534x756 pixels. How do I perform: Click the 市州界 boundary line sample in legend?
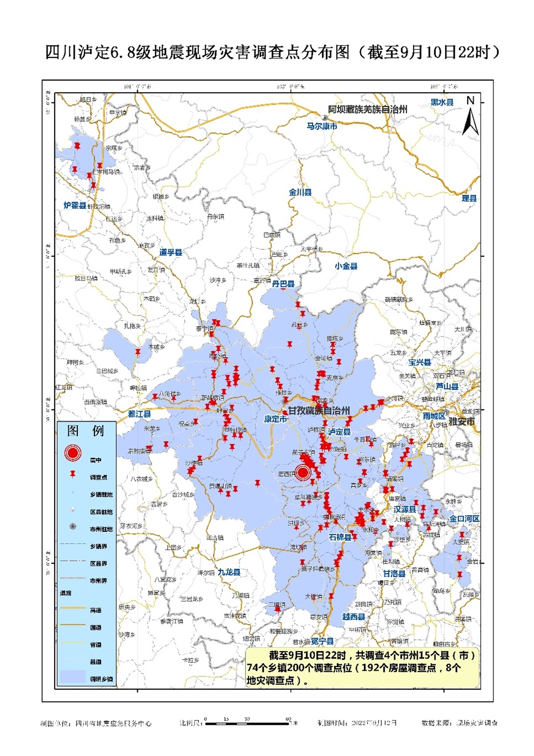coord(73,578)
